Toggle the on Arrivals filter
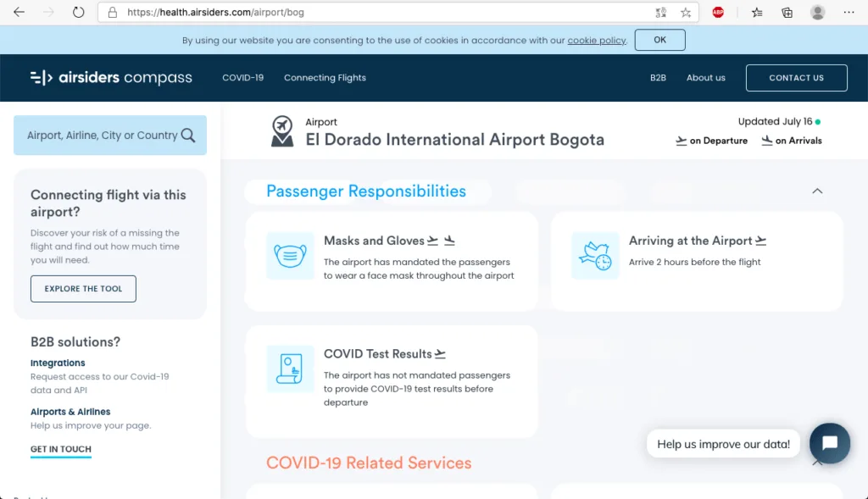 [x=792, y=141]
